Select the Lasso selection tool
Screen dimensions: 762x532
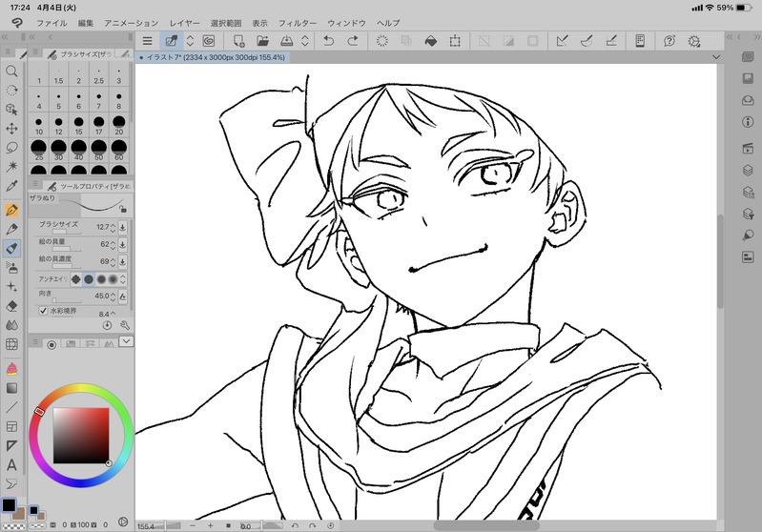(x=11, y=147)
